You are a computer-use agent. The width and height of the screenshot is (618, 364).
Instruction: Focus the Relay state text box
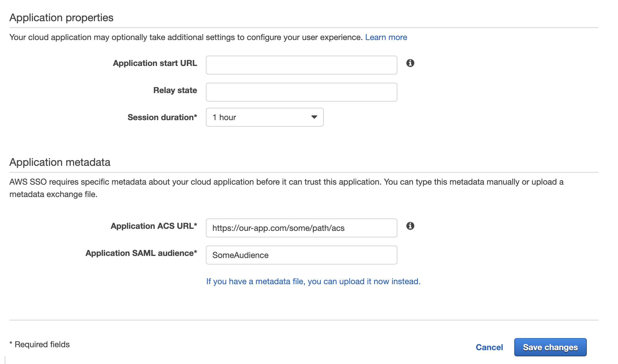click(301, 92)
